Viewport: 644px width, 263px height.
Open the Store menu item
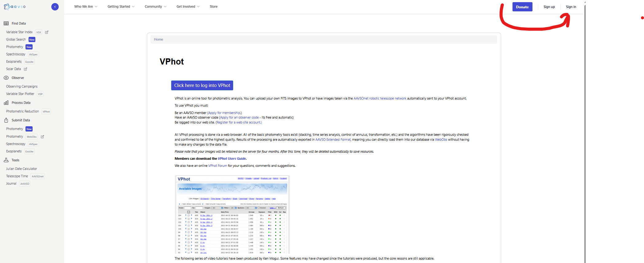pos(214,6)
